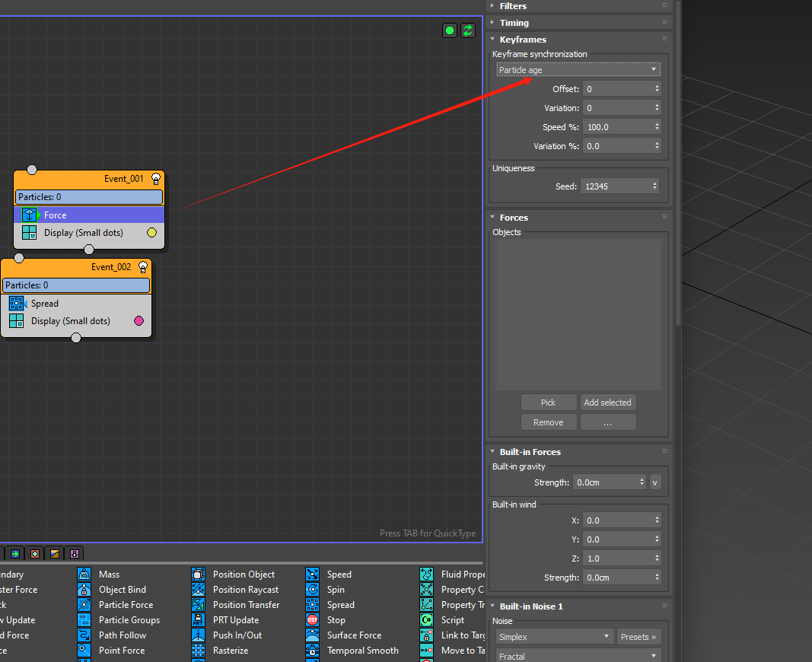Toggle the green circle simulation button

pyautogui.click(x=450, y=30)
